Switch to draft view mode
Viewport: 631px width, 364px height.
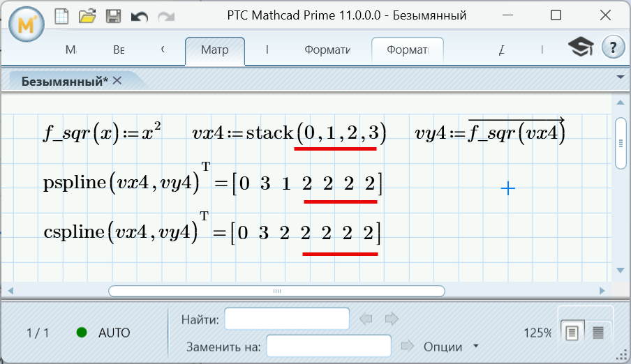(x=597, y=333)
